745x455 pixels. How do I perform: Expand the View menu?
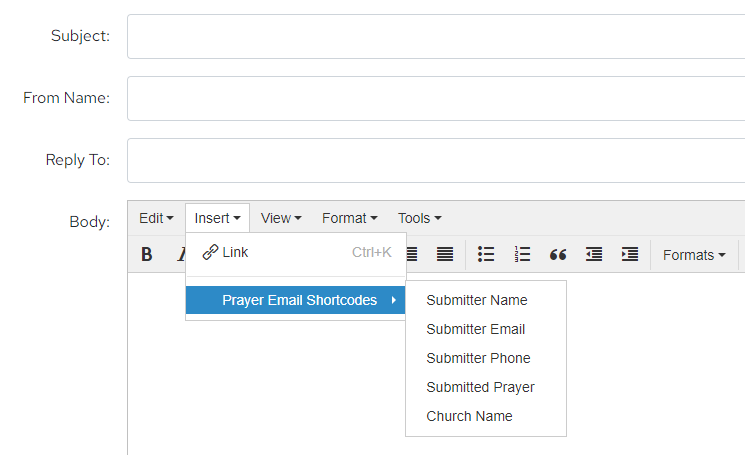pos(281,218)
